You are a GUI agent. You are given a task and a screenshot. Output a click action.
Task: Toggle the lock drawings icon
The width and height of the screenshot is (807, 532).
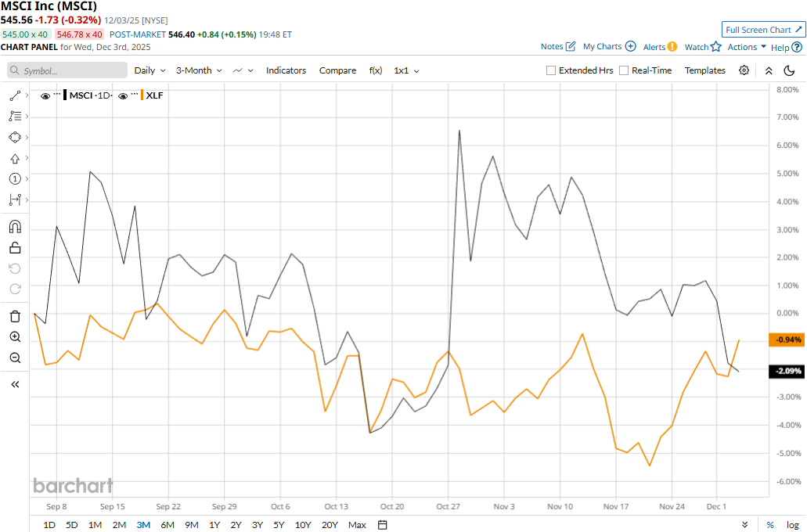(x=15, y=248)
